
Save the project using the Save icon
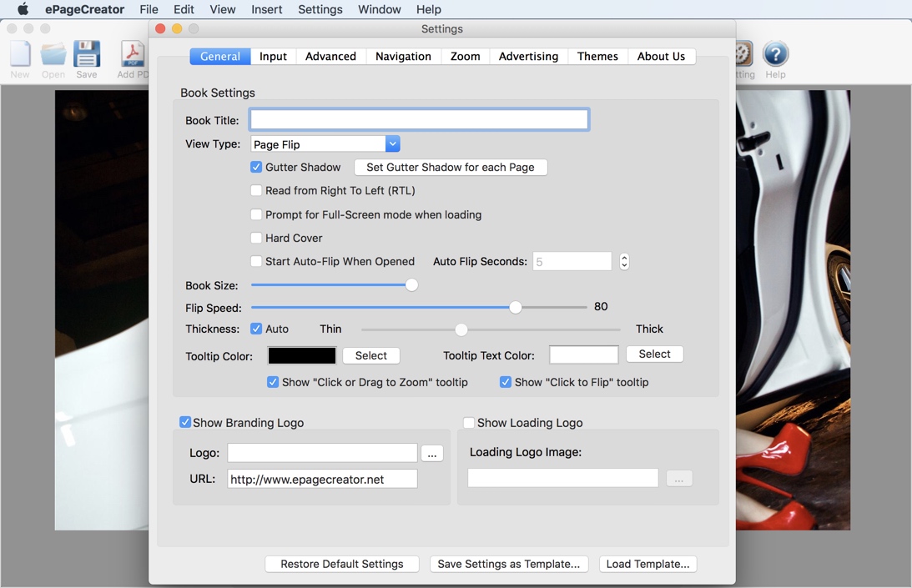coord(86,54)
